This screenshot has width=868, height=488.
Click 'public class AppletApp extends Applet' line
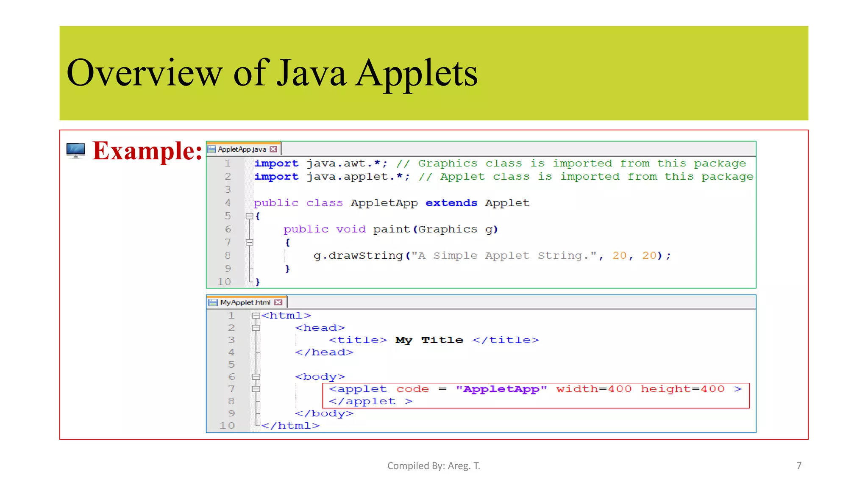[x=392, y=203]
